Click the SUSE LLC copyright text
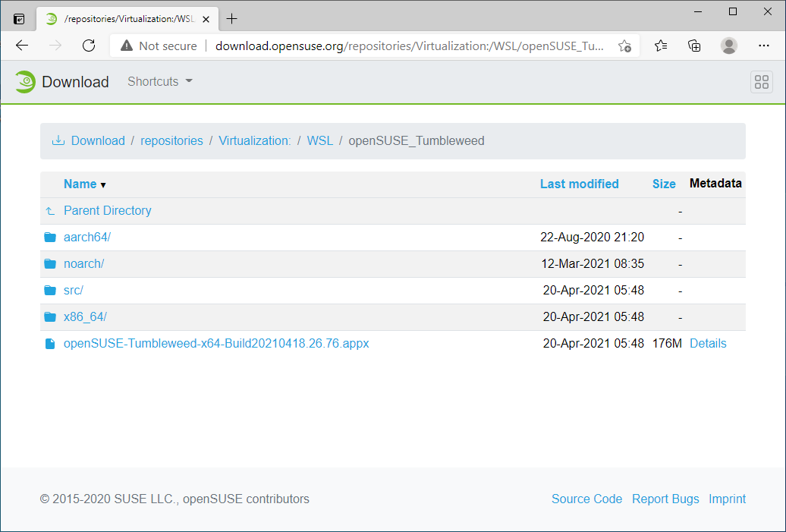 pos(174,499)
